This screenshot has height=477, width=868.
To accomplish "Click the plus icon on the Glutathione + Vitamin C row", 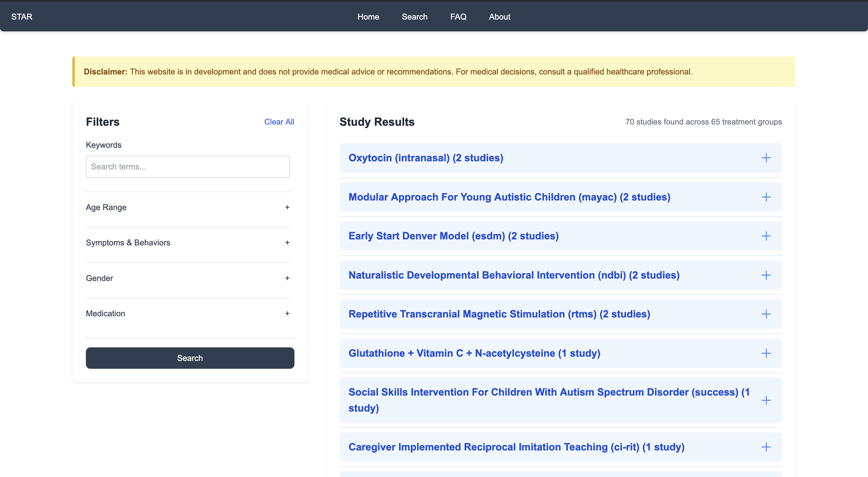I will coord(766,353).
